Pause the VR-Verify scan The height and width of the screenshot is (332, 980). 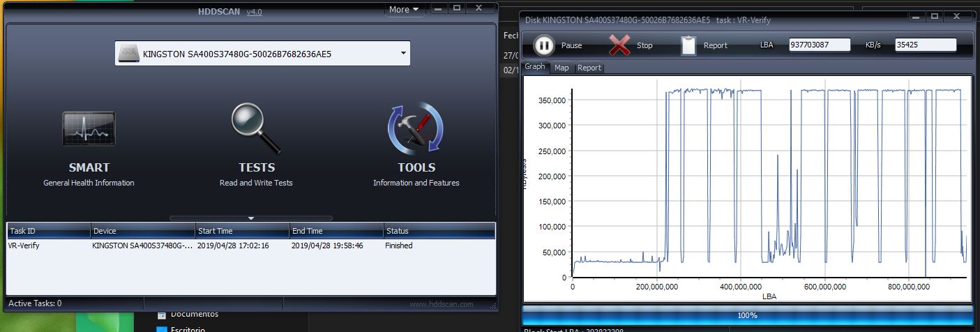point(545,45)
